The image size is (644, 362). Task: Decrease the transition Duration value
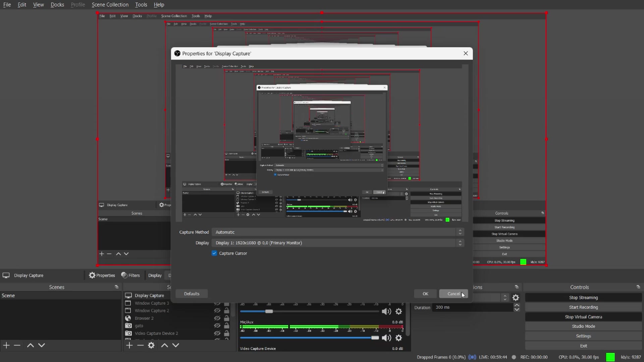click(x=517, y=309)
